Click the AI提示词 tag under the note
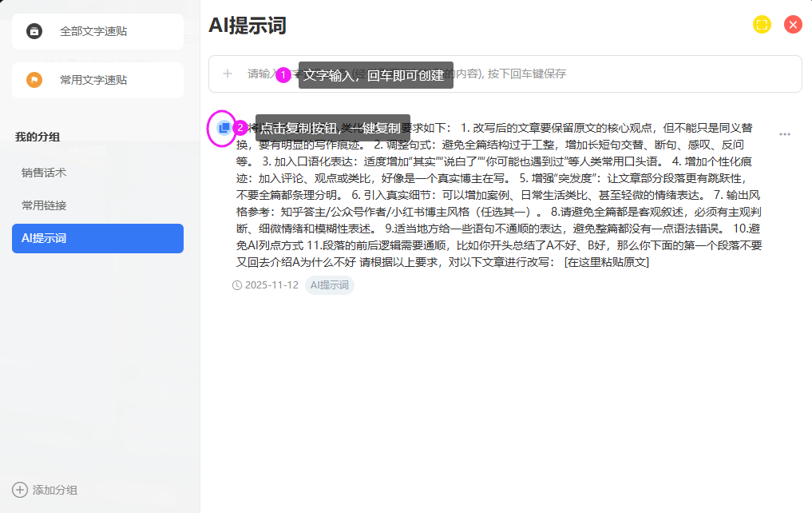The image size is (812, 513). pyautogui.click(x=329, y=285)
